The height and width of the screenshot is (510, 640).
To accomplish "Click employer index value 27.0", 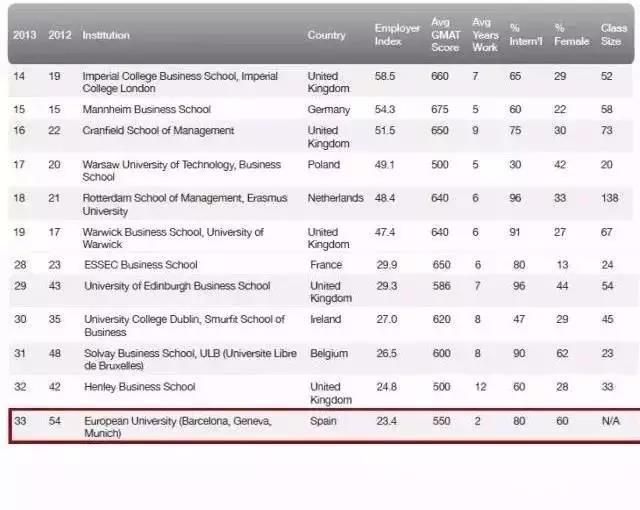I will point(387,319).
